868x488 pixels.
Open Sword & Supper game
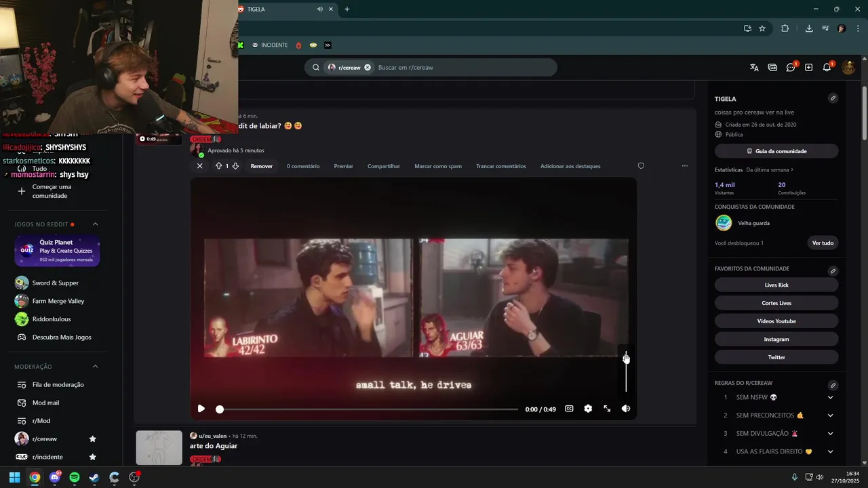[x=57, y=283]
